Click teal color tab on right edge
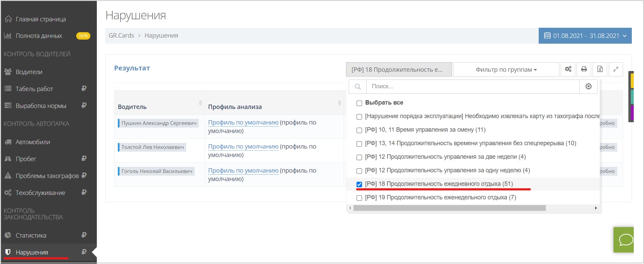This screenshot has width=644, height=264. coord(632,97)
